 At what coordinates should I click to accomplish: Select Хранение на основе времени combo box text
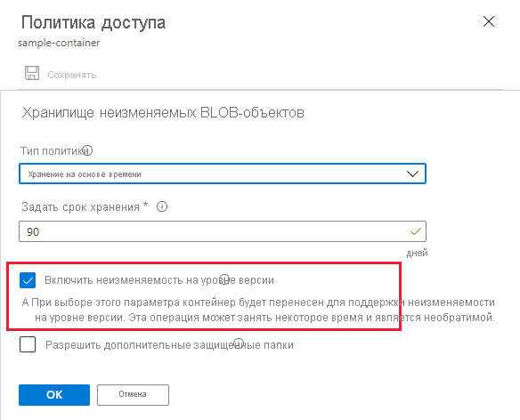[x=85, y=174]
